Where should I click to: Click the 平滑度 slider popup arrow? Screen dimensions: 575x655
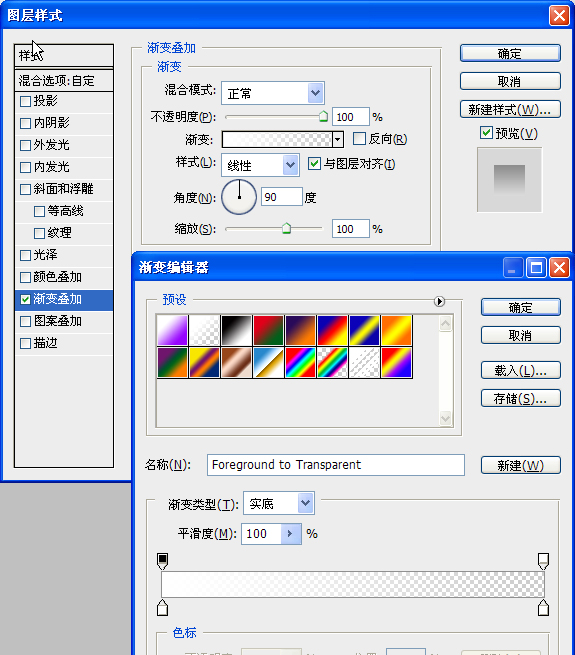click(x=290, y=533)
